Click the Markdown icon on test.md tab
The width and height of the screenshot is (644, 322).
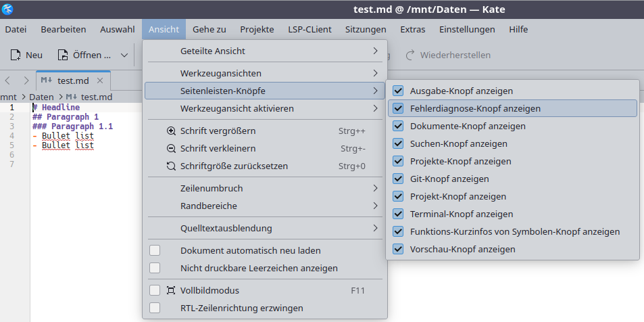point(47,80)
